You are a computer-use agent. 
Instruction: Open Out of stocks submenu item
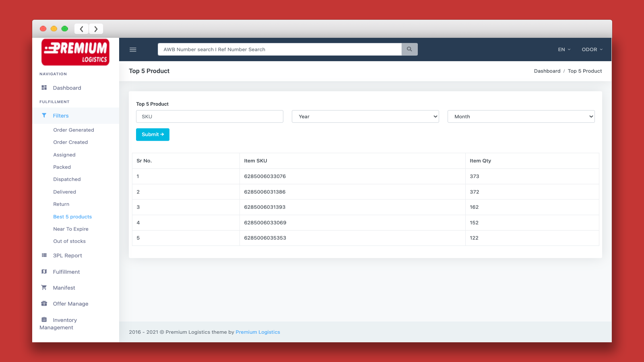pos(69,241)
